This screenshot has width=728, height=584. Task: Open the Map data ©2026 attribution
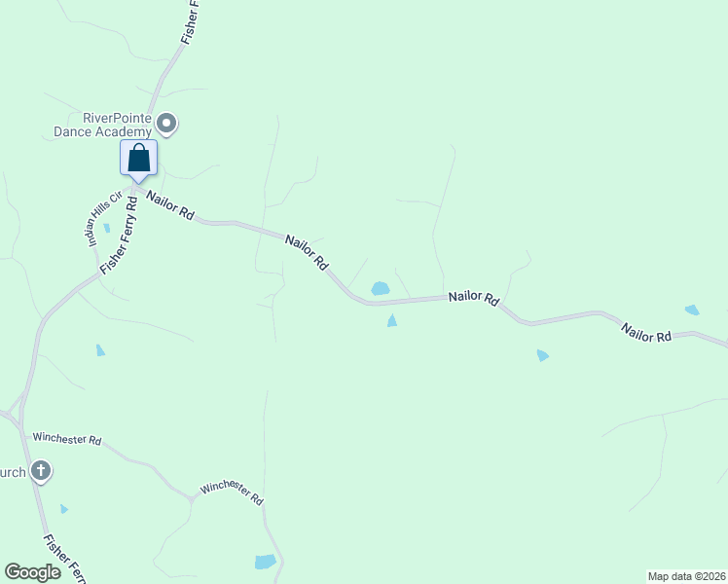pos(687,576)
